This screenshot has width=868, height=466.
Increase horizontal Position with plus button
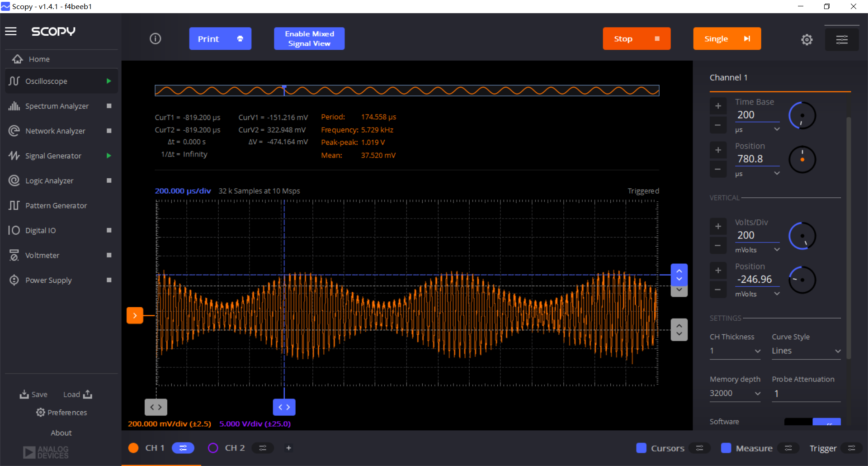click(x=718, y=150)
